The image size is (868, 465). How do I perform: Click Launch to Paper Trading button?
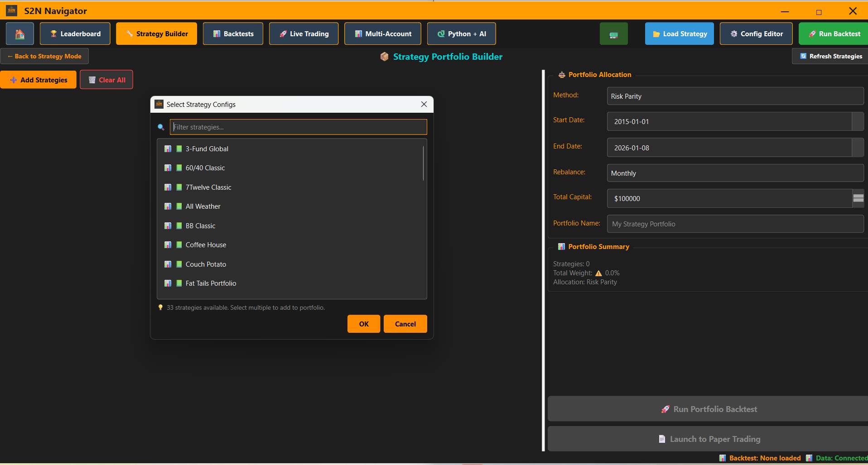click(x=708, y=439)
